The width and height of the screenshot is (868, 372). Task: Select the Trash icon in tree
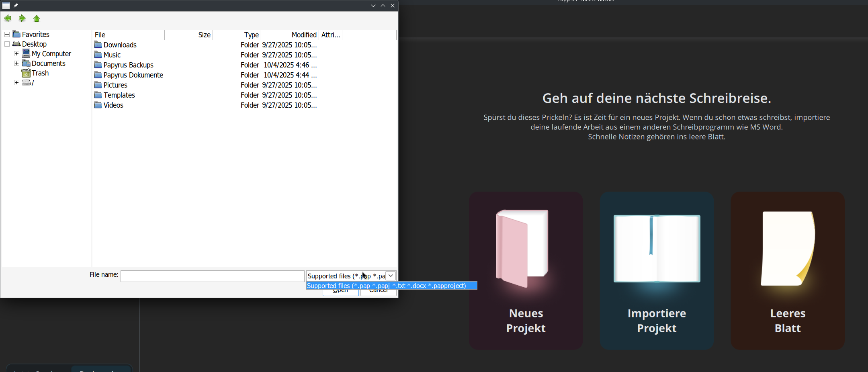pos(26,73)
